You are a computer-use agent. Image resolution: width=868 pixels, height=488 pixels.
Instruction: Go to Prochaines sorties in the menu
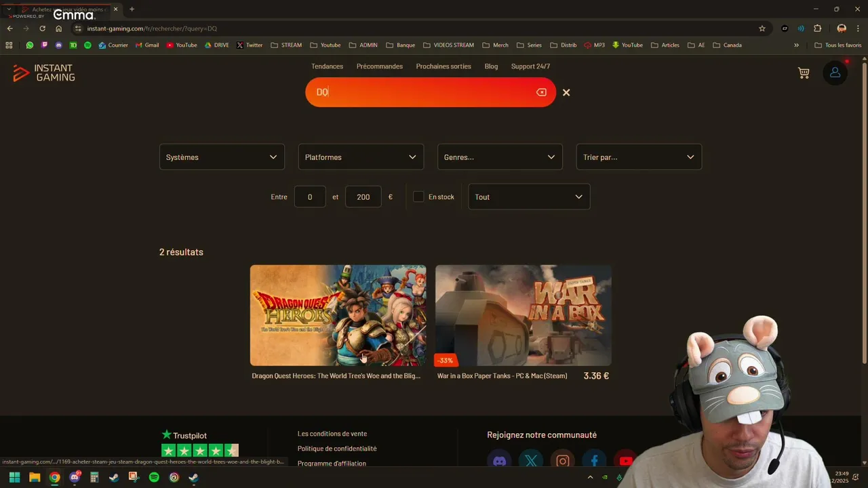coord(443,66)
